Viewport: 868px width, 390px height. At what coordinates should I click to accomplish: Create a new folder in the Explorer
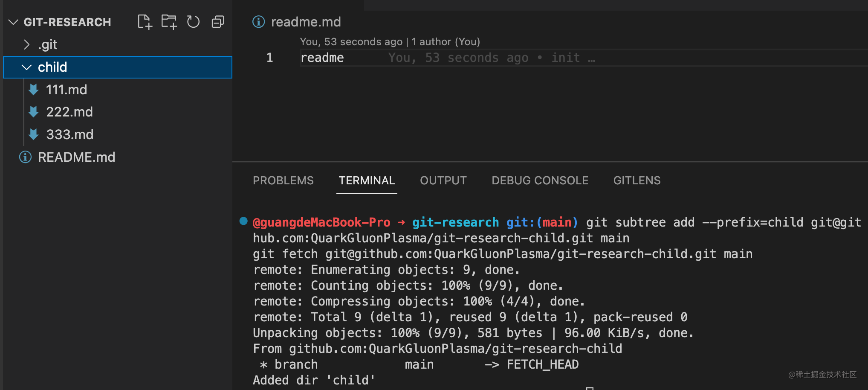tap(169, 22)
